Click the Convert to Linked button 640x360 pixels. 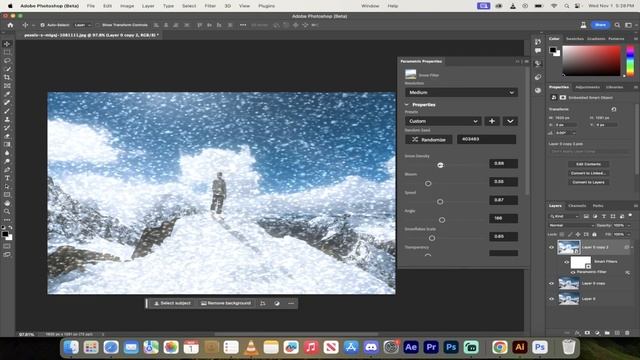pyautogui.click(x=588, y=173)
